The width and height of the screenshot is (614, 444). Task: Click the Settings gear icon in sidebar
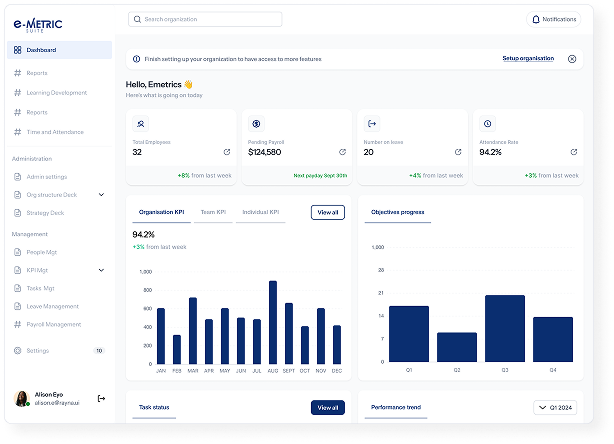[17, 350]
